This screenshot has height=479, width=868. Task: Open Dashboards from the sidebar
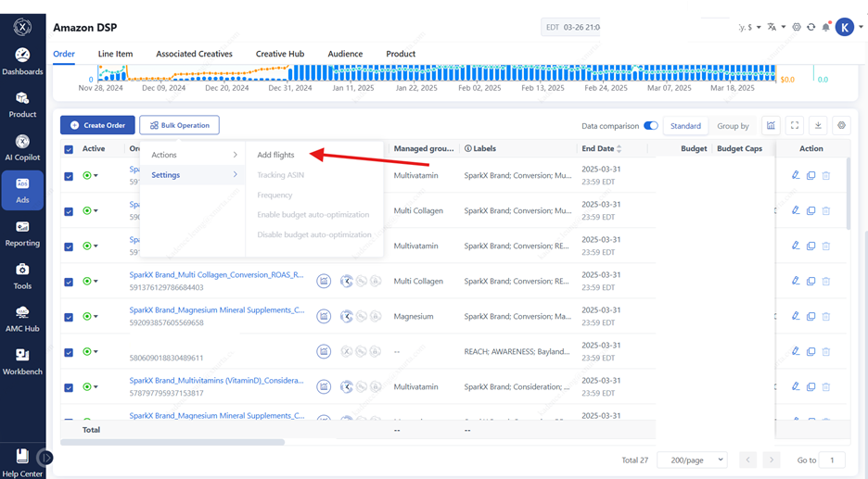[x=22, y=62]
